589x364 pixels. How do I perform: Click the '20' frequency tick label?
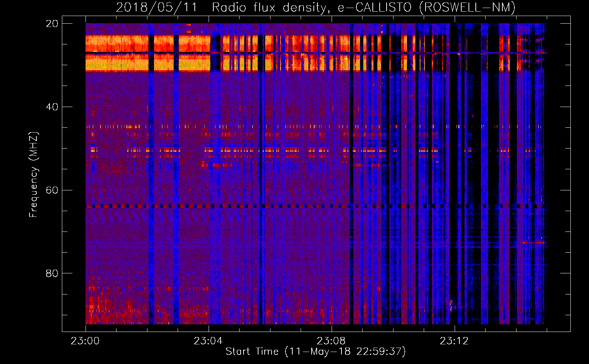click(x=52, y=24)
